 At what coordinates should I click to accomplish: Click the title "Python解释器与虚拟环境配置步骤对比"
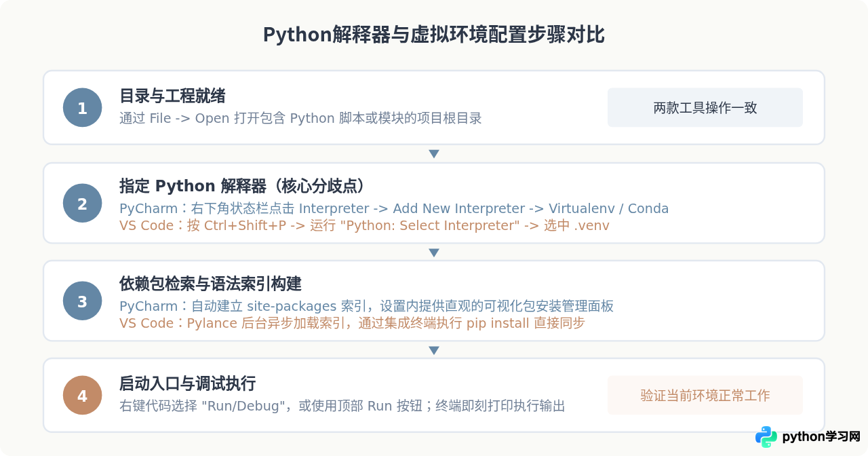pos(434,35)
